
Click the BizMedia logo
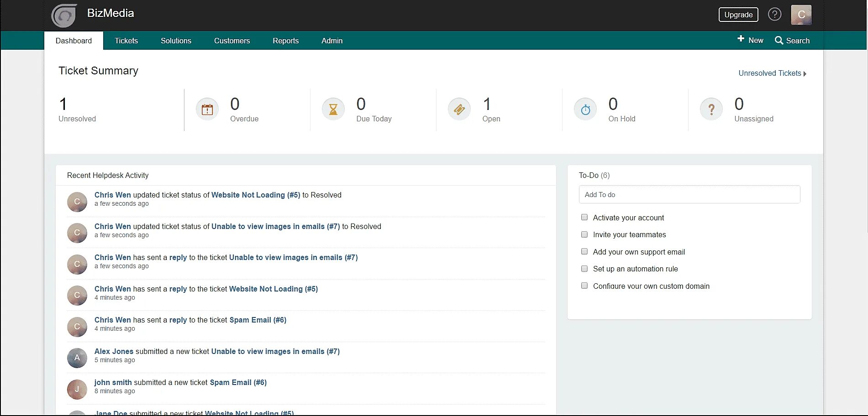tap(63, 15)
